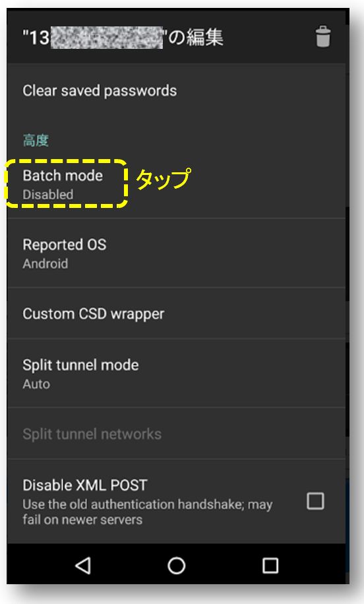Tap the Android back navigation triangle
The width and height of the screenshot is (364, 604).
point(82,565)
